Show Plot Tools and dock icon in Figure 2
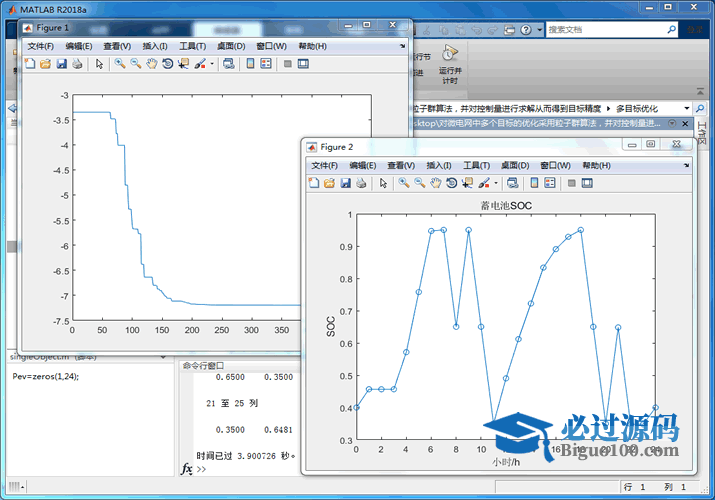Image resolution: width=715 pixels, height=500 pixels. point(587,183)
